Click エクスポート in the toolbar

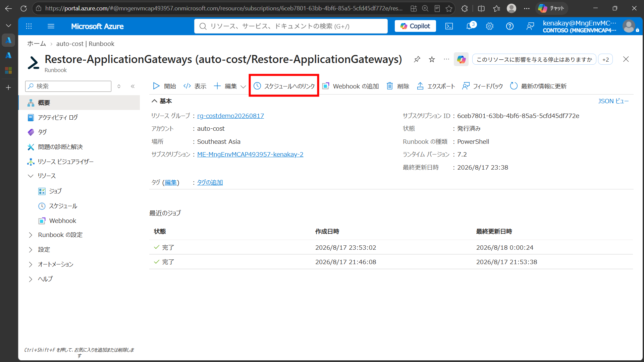tap(436, 86)
